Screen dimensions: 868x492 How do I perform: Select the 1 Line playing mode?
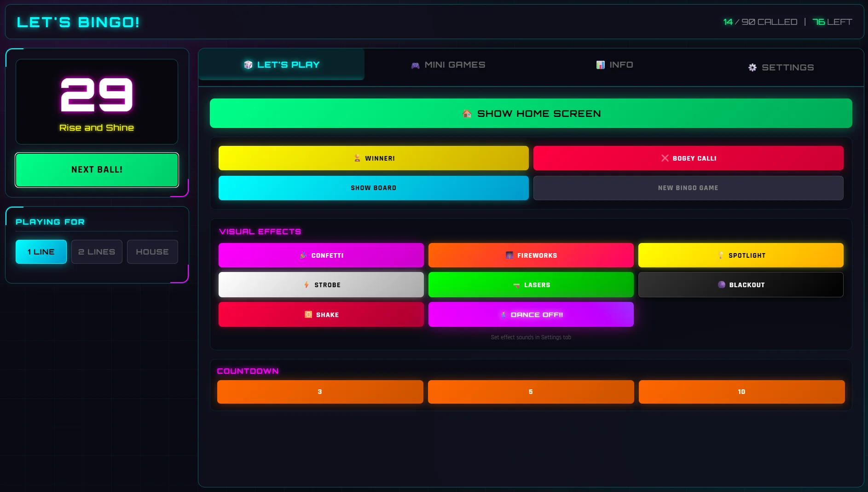(x=41, y=252)
